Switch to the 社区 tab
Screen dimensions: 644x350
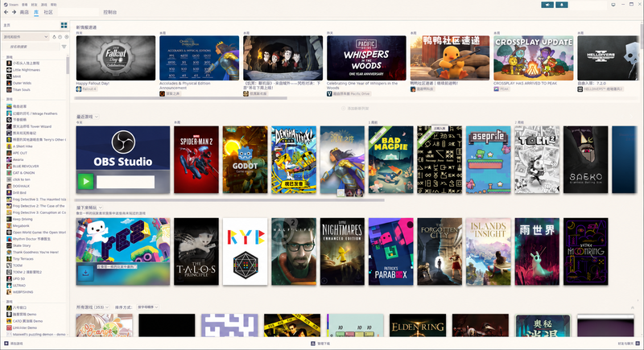pyautogui.click(x=48, y=12)
